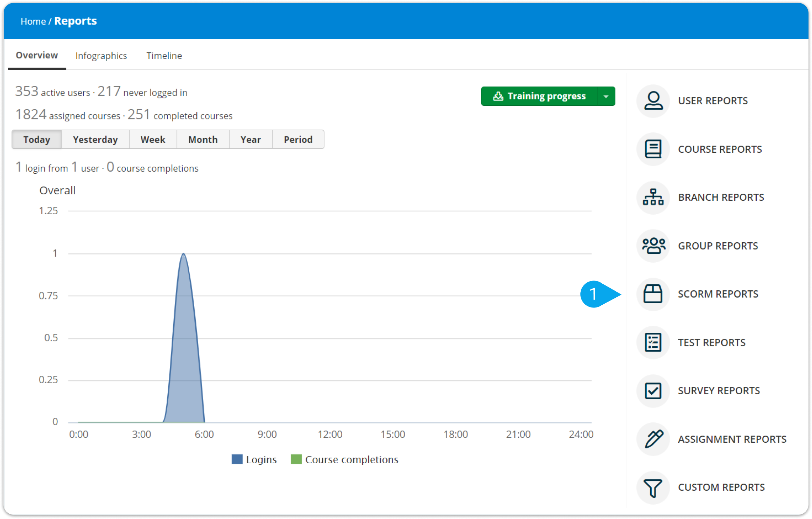The width and height of the screenshot is (812, 519).
Task: Switch to the Timeline tab
Action: [x=164, y=56]
